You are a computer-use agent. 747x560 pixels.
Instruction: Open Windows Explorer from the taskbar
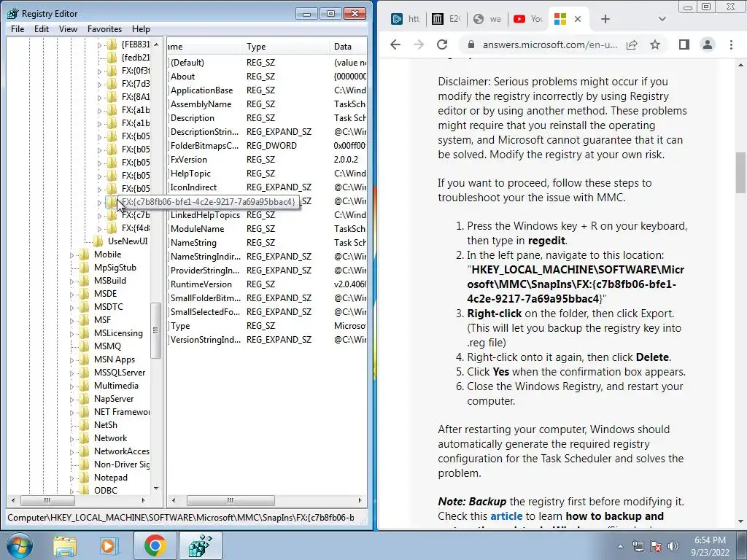pyautogui.click(x=65, y=545)
